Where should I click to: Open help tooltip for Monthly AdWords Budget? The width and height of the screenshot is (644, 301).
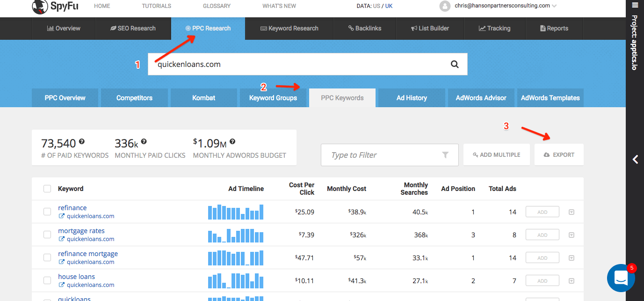[x=232, y=141]
